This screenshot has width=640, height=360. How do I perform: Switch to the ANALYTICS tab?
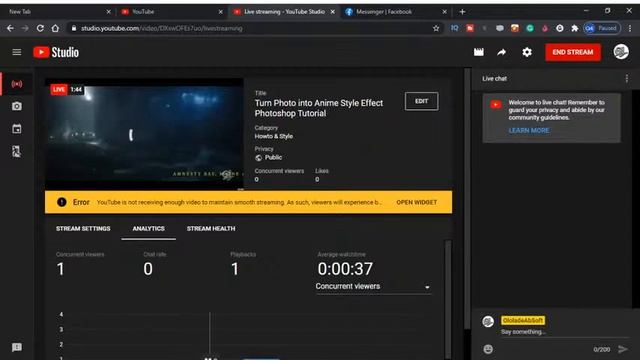[149, 229]
